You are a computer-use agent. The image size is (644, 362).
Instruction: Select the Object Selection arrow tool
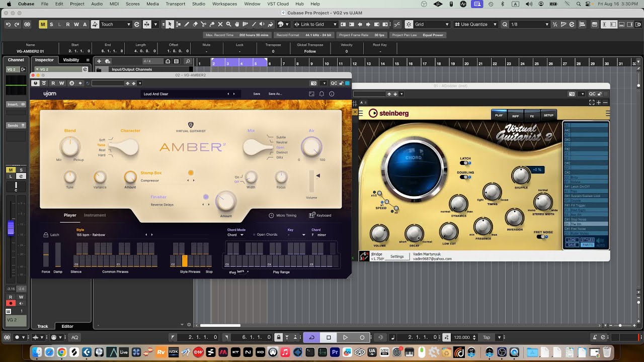tap(170, 24)
